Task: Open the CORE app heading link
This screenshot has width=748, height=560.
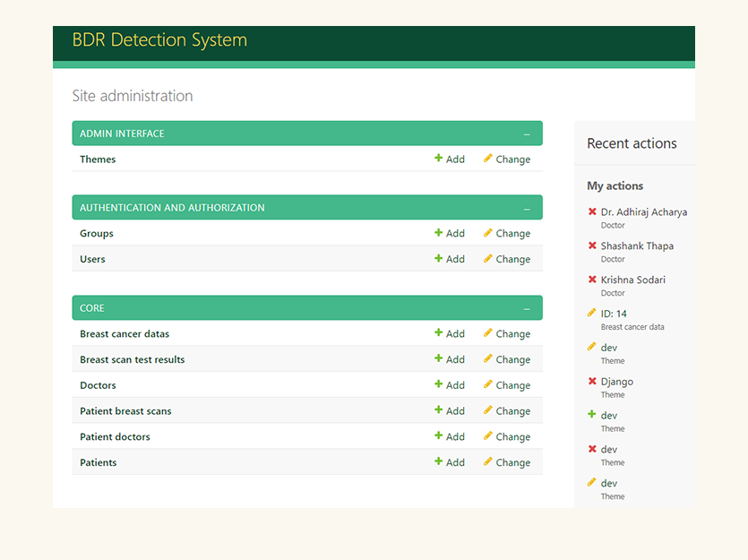Action: (91, 308)
